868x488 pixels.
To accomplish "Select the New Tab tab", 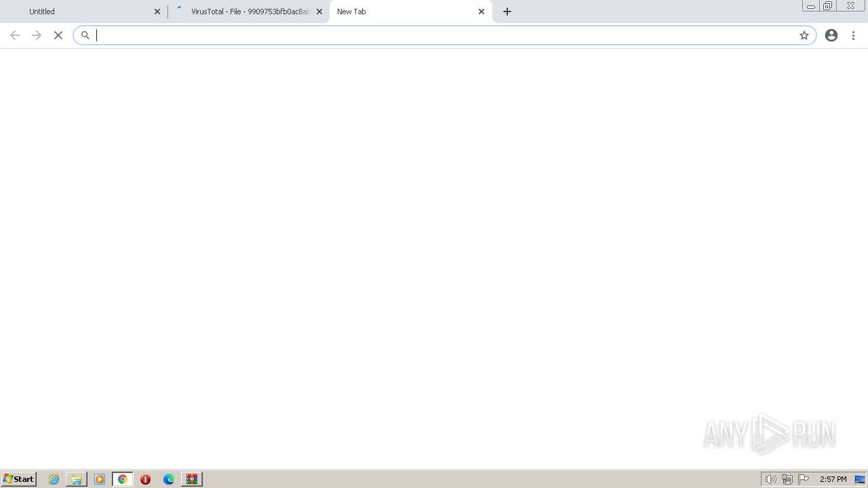I will 411,12.
